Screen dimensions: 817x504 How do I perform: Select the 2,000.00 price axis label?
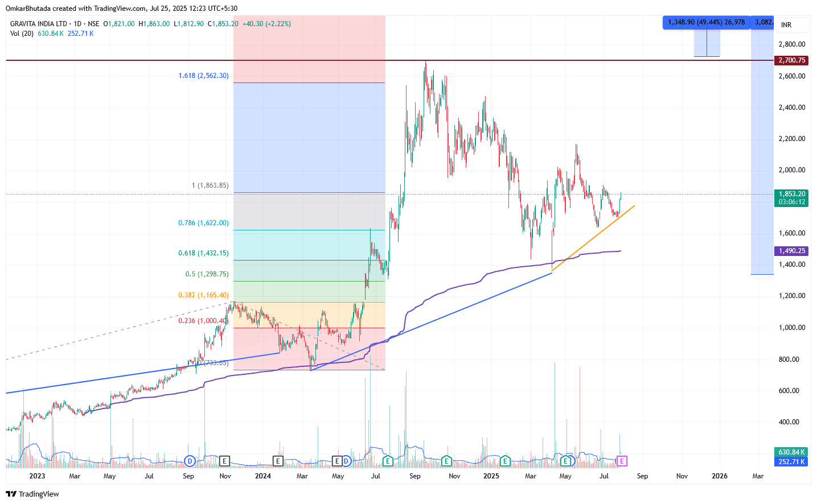(x=792, y=170)
